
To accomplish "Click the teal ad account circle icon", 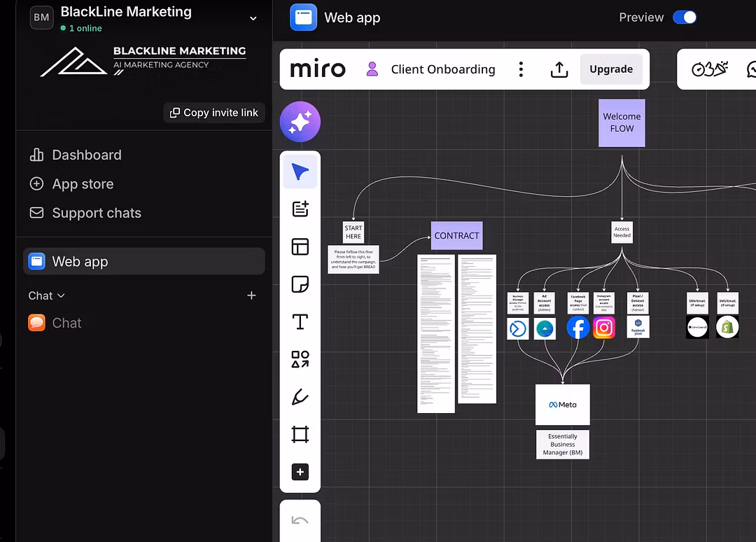I will tap(545, 329).
